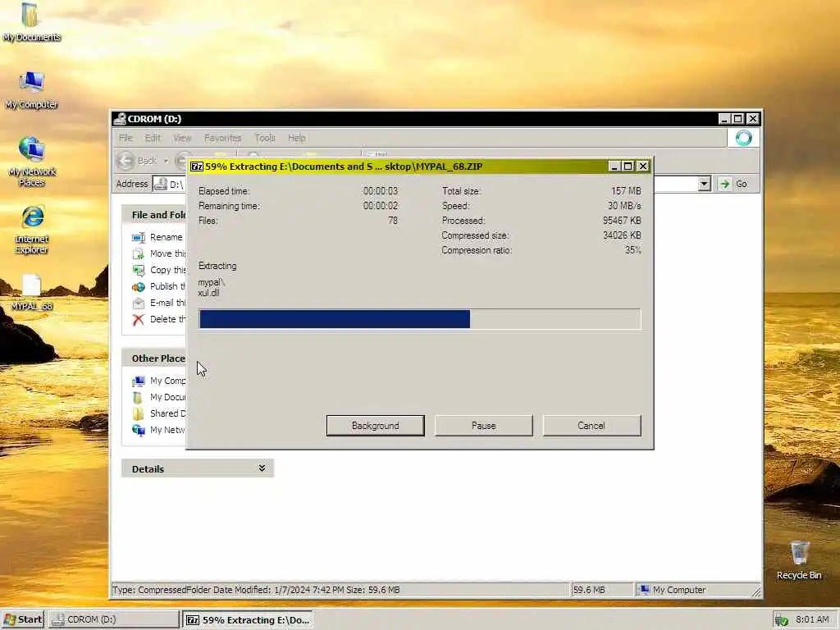Click the File and Folder Tasks header
Viewport: 840px width, 630px height.
coord(154,214)
